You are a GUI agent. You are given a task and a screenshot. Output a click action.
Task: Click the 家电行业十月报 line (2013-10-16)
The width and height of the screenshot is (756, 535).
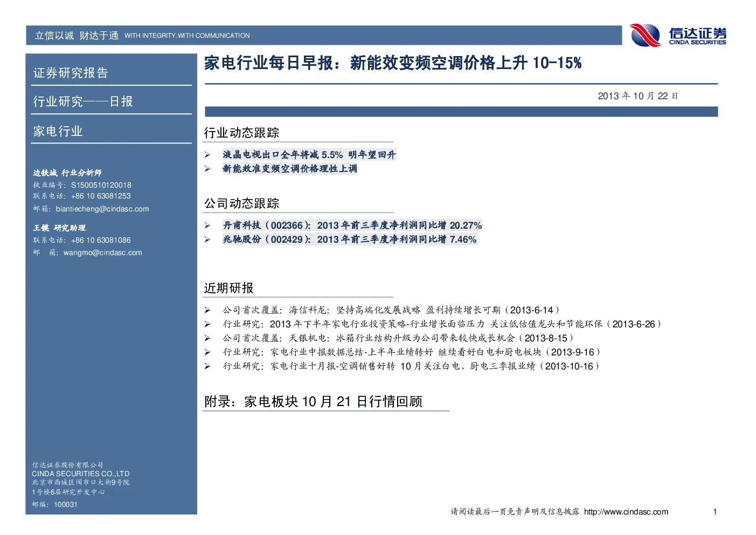click(x=412, y=366)
